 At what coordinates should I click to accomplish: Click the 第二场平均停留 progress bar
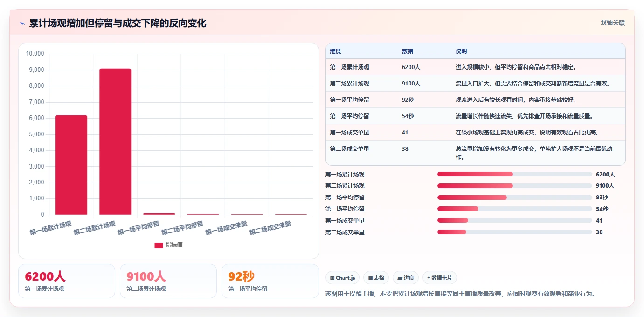pyautogui.click(x=515, y=209)
